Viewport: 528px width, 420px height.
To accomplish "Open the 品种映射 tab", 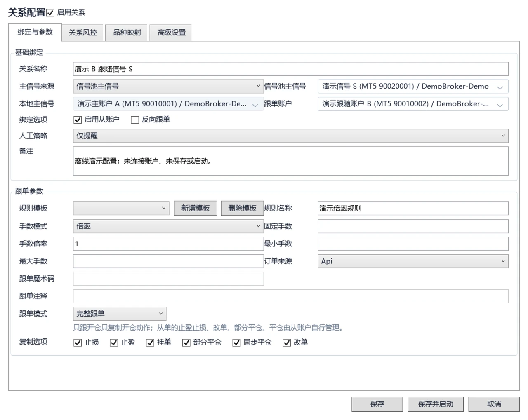I will coord(127,33).
